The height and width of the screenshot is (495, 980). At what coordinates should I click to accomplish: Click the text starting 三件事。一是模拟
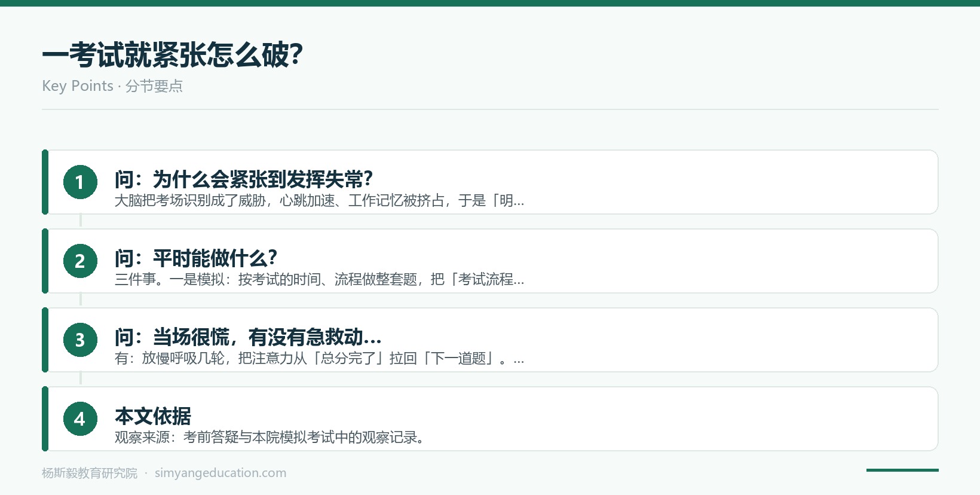point(320,280)
